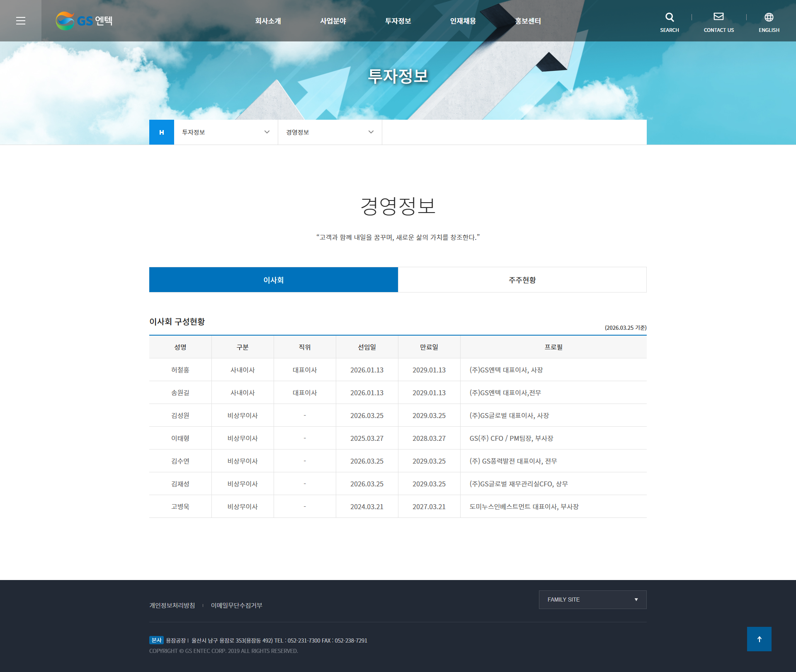Click the 개인정보처리방침 footer link
The height and width of the screenshot is (672, 796).
pyautogui.click(x=172, y=605)
